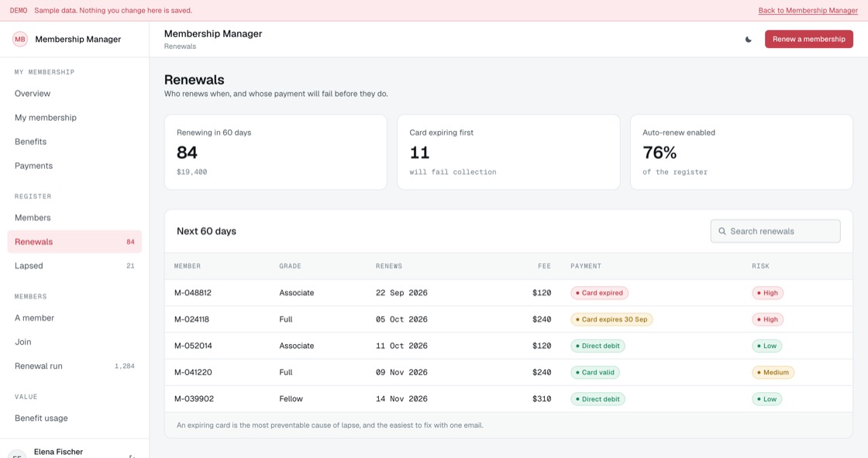This screenshot has width=868, height=458.
Task: Click the MB logo badge in the sidebar
Action: click(x=20, y=40)
